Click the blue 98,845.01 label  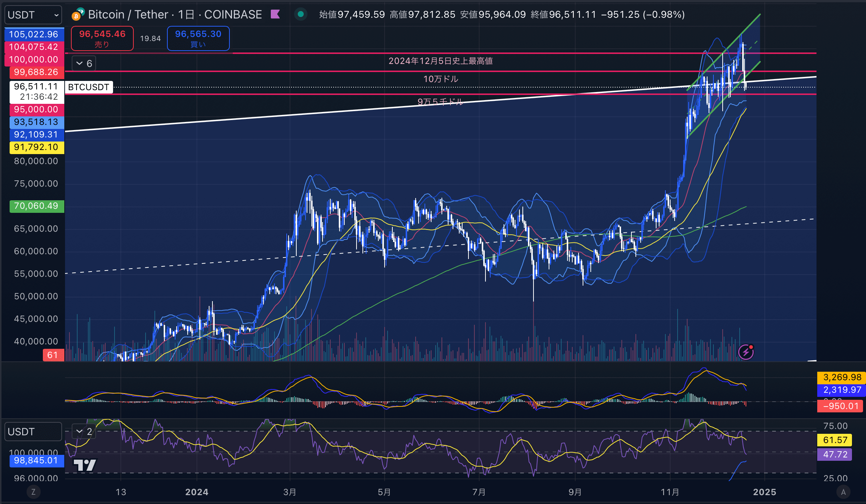[x=36, y=461]
